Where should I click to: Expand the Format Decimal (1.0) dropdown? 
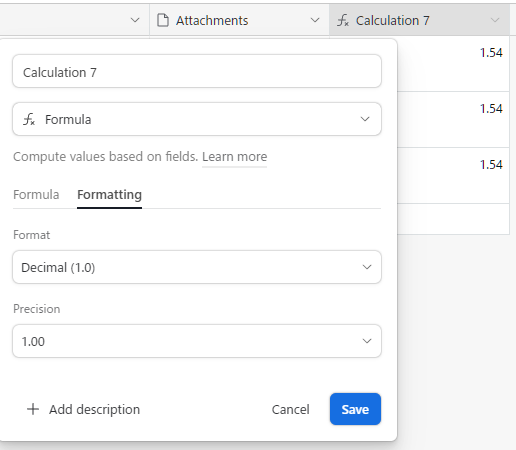coord(197,267)
